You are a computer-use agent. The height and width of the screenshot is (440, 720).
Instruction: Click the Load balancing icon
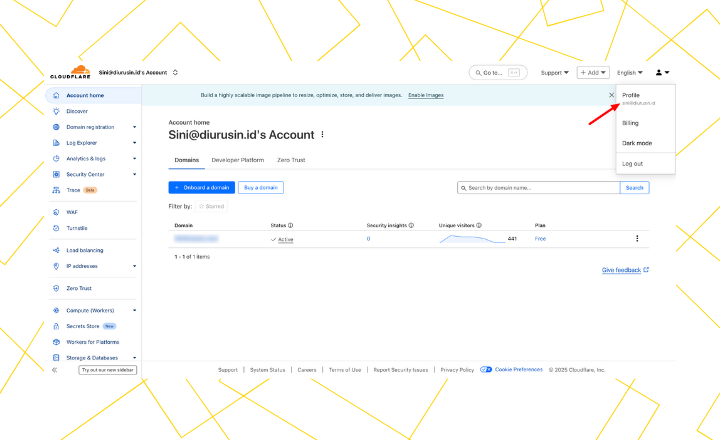coord(56,250)
